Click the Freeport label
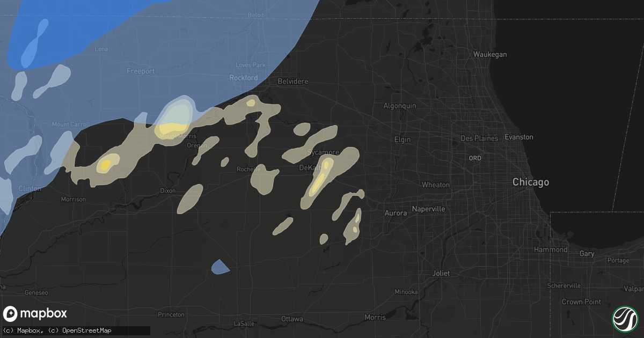The width and height of the screenshot is (644, 338). click(x=141, y=71)
